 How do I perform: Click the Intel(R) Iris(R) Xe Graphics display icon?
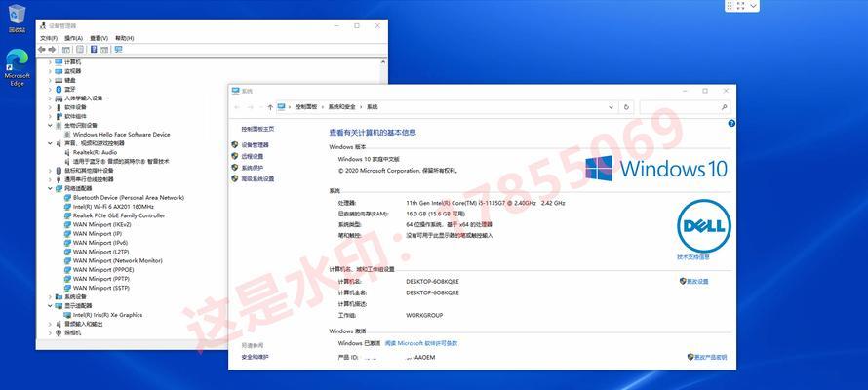coord(67,315)
